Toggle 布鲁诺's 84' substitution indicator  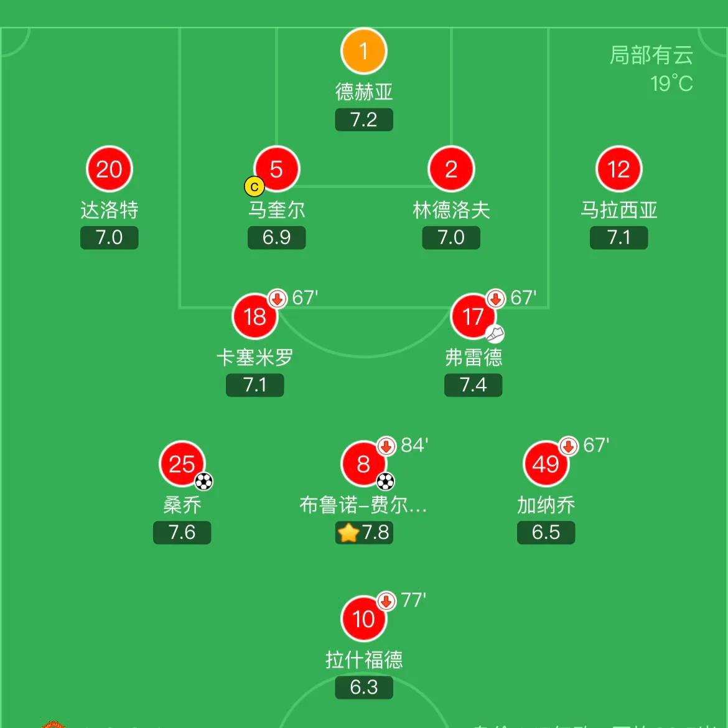pos(385,446)
